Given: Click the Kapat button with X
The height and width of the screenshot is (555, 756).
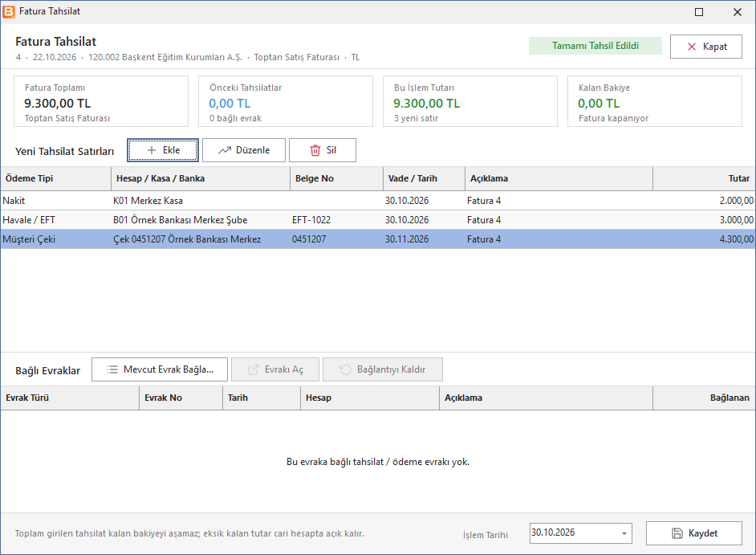Looking at the screenshot, I should point(706,47).
